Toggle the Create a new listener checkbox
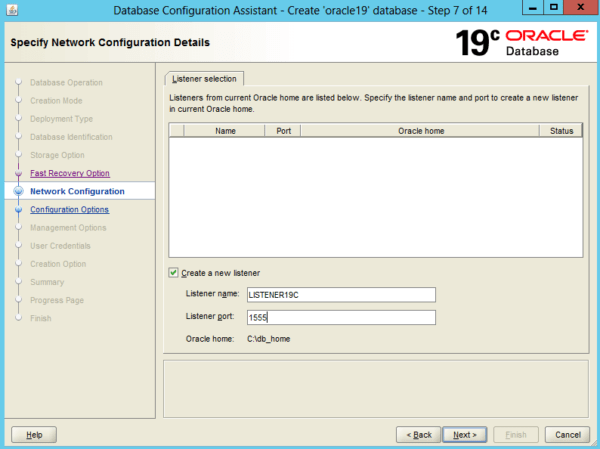Image resolution: width=600 pixels, height=449 pixels. coord(173,273)
